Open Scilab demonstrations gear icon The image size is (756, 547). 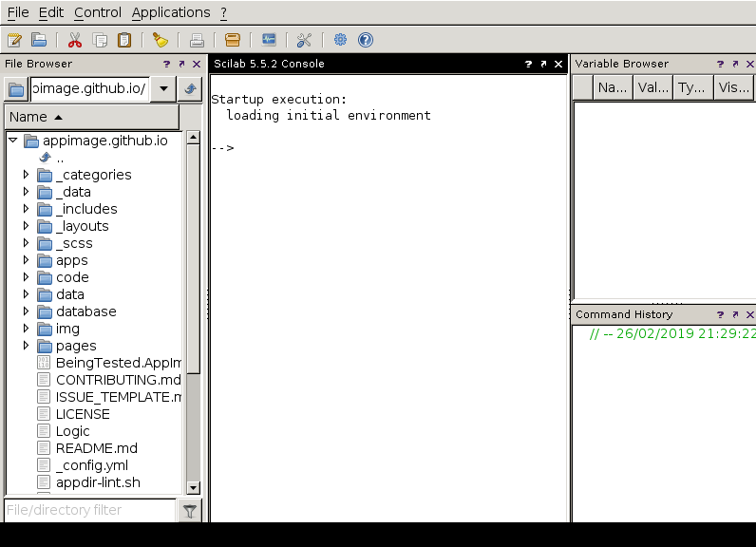340,40
